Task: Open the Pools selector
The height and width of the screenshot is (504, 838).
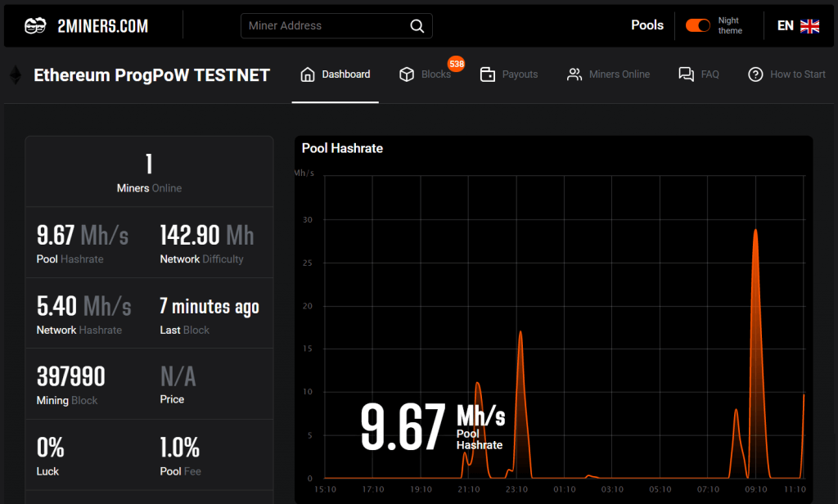Action: 647,25
